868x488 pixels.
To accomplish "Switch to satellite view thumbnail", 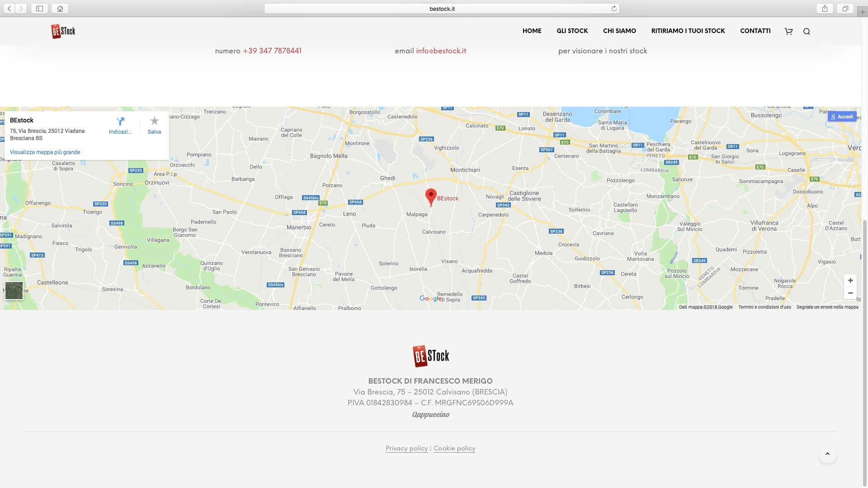I will coord(14,291).
